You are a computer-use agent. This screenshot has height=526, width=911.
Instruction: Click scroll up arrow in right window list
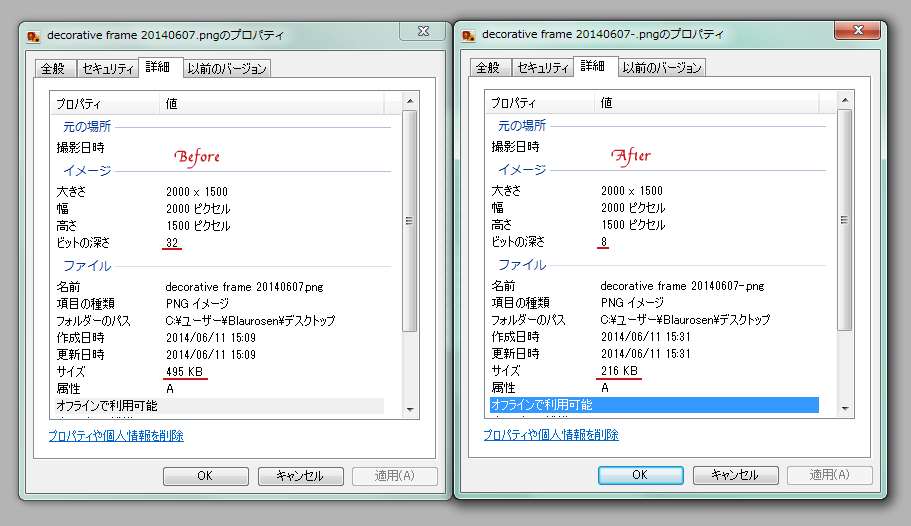(x=845, y=100)
